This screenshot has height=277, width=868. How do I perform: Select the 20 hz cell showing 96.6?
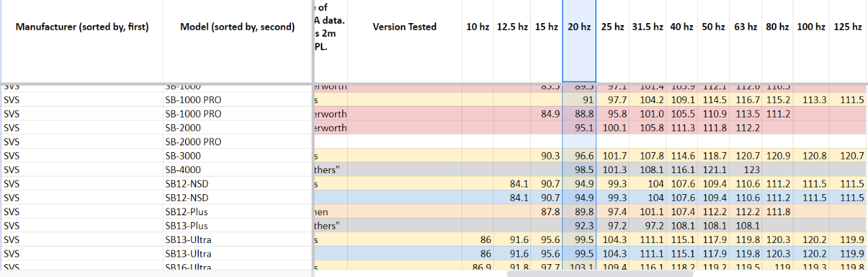[x=579, y=155]
